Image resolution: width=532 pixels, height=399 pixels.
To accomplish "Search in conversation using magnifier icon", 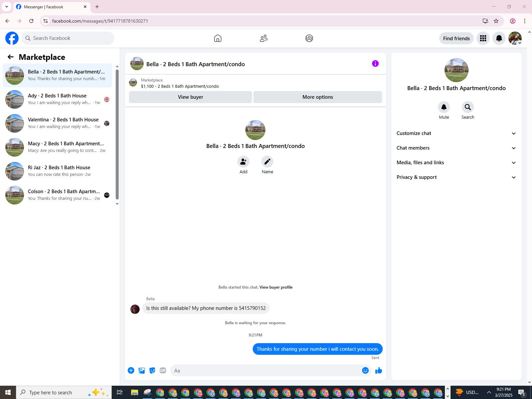I will [x=468, y=107].
